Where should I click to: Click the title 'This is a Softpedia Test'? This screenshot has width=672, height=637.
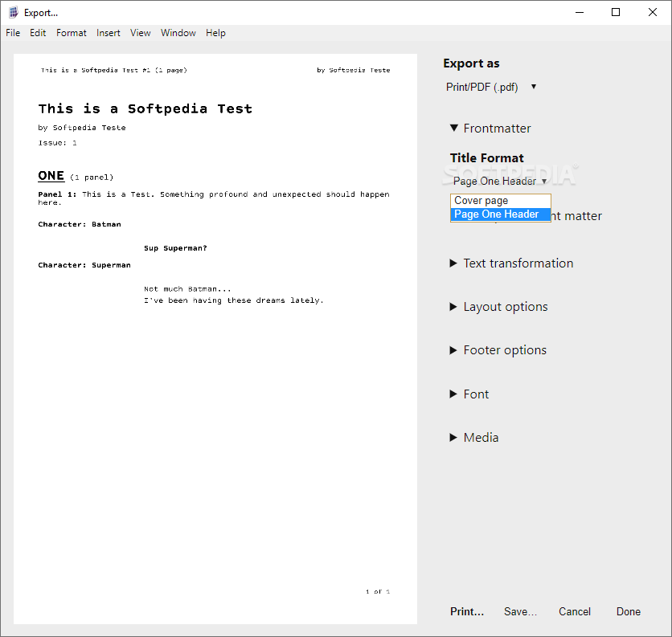click(x=145, y=108)
